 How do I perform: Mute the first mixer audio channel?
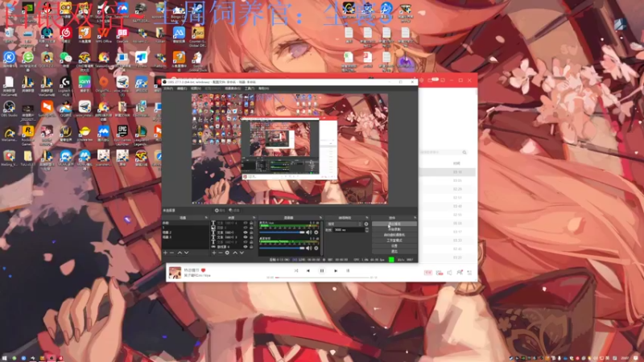(309, 232)
